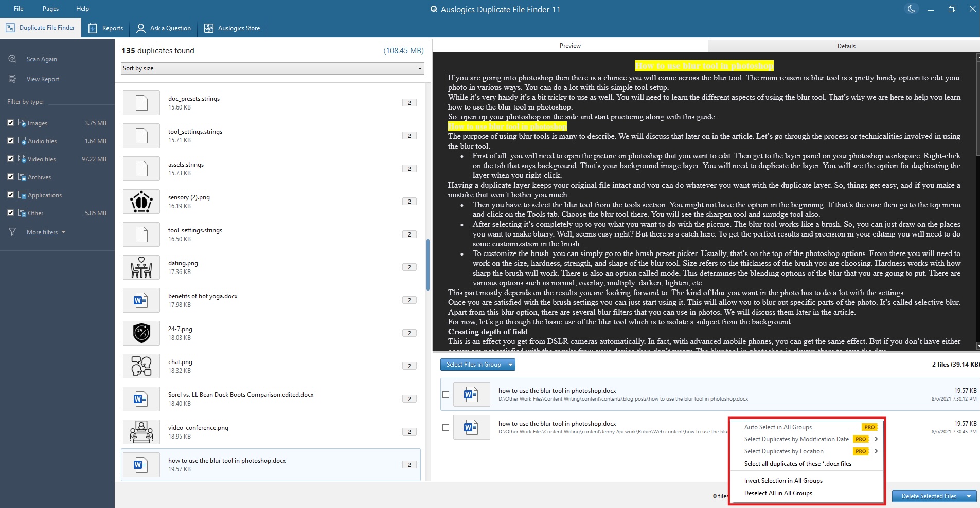Choose Deselect All in All Groups
The height and width of the screenshot is (508, 980).
[x=778, y=493]
